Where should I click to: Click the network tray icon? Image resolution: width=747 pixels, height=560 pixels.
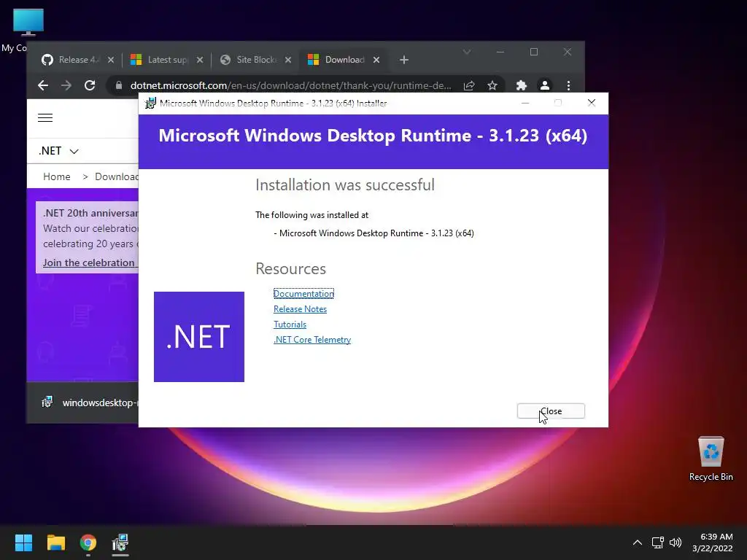[658, 542]
